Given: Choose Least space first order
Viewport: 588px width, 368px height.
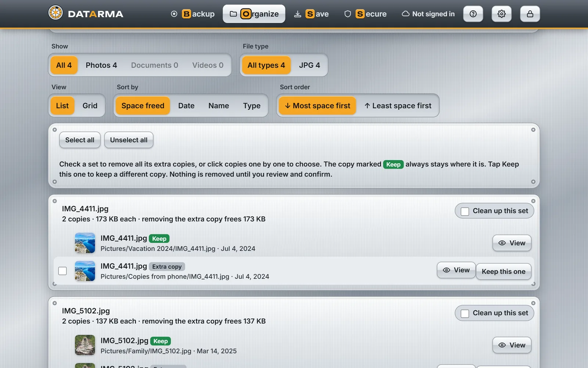Looking at the screenshot, I should click(398, 106).
